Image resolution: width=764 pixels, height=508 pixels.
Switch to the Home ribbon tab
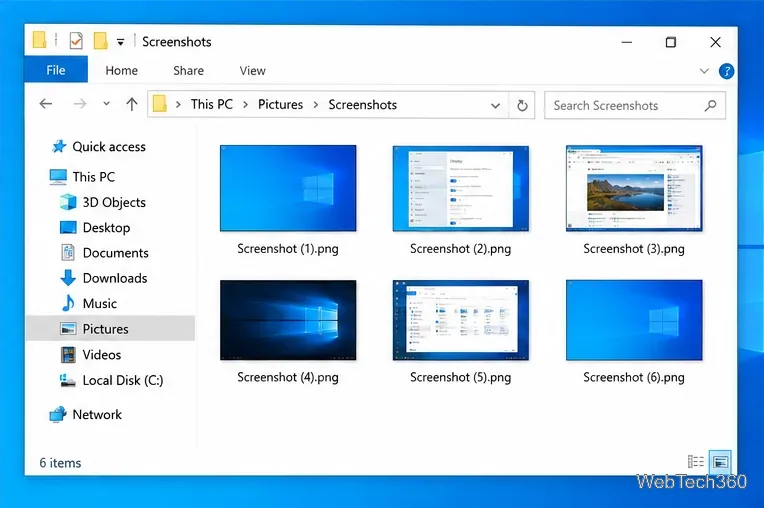point(121,71)
